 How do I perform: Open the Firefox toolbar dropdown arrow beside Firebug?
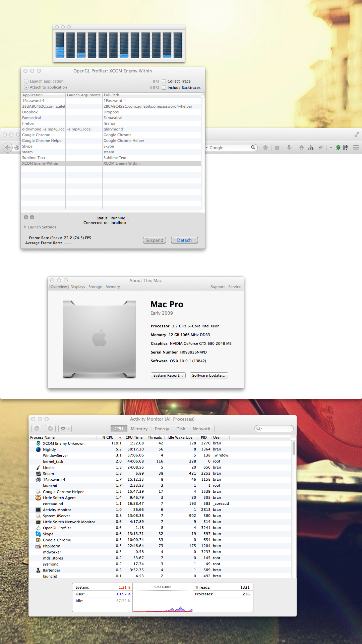[331, 148]
